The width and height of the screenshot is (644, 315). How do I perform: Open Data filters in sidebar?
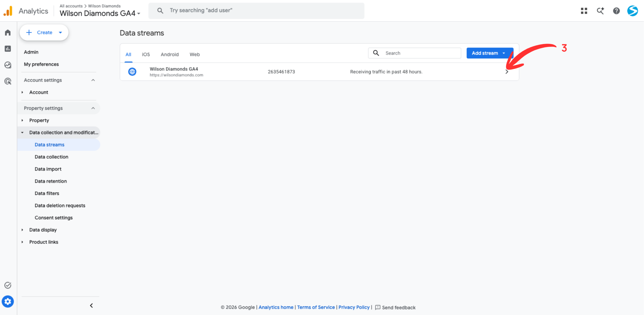click(47, 193)
